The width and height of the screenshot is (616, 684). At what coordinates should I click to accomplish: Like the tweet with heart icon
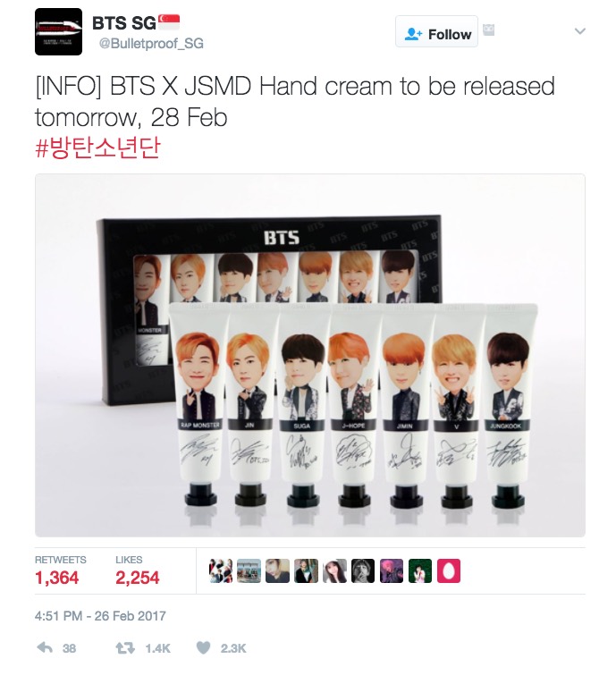click(x=203, y=648)
